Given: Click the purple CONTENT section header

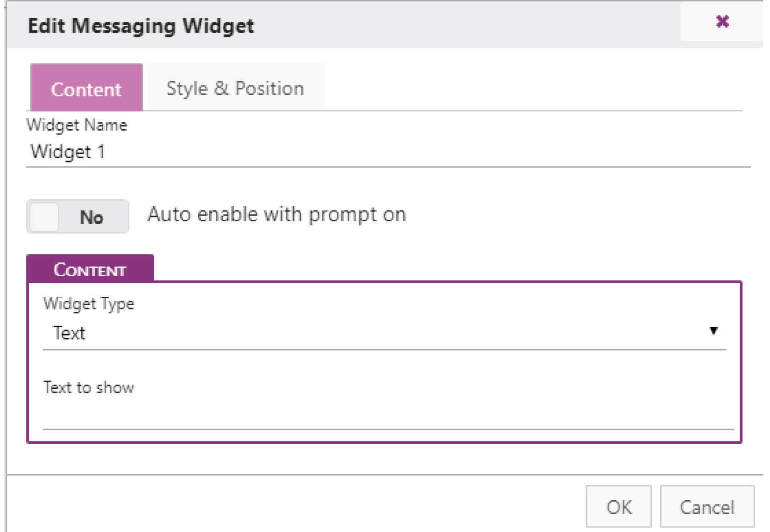Looking at the screenshot, I should point(90,269).
